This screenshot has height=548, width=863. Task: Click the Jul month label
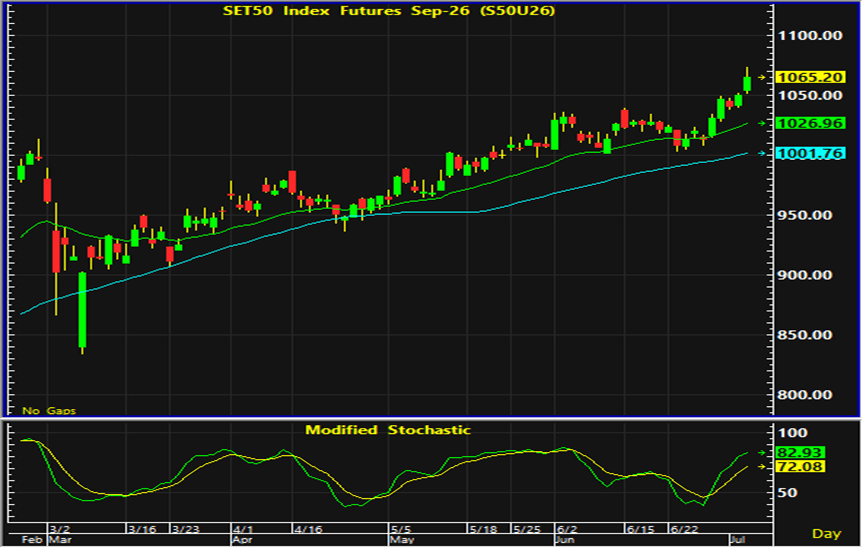point(738,540)
